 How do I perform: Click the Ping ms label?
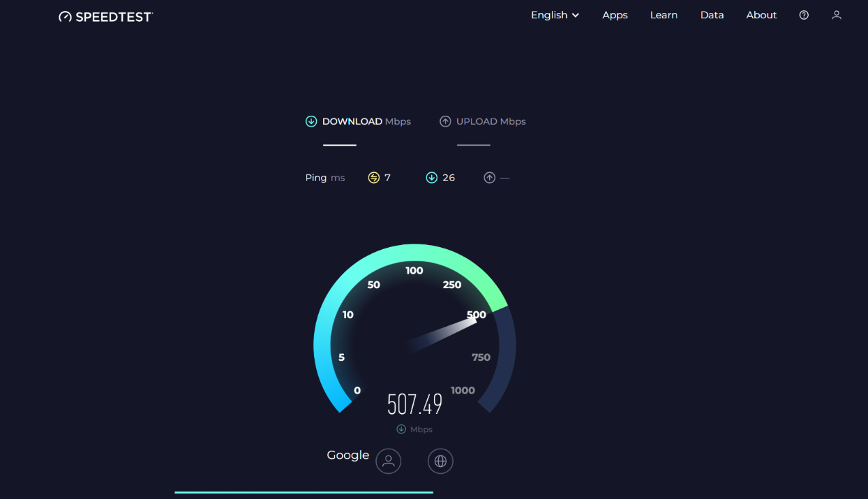click(x=325, y=178)
